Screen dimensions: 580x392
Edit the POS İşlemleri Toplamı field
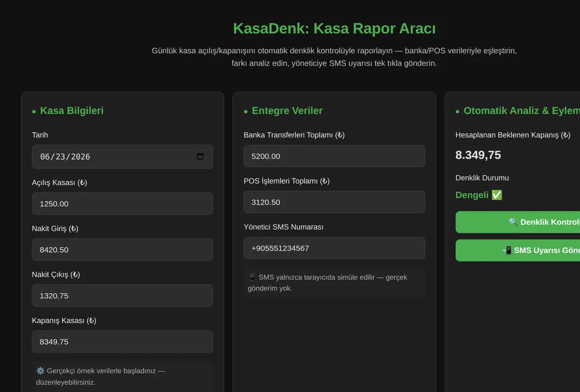click(x=334, y=202)
